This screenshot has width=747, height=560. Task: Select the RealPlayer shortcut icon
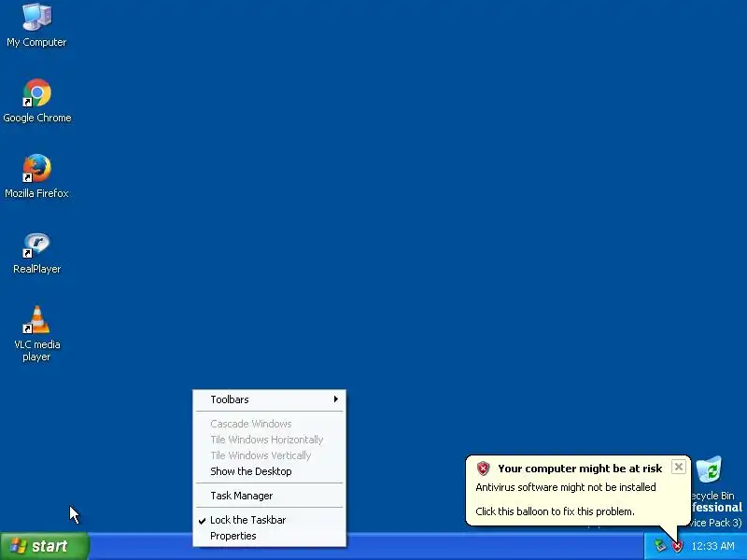point(36,245)
